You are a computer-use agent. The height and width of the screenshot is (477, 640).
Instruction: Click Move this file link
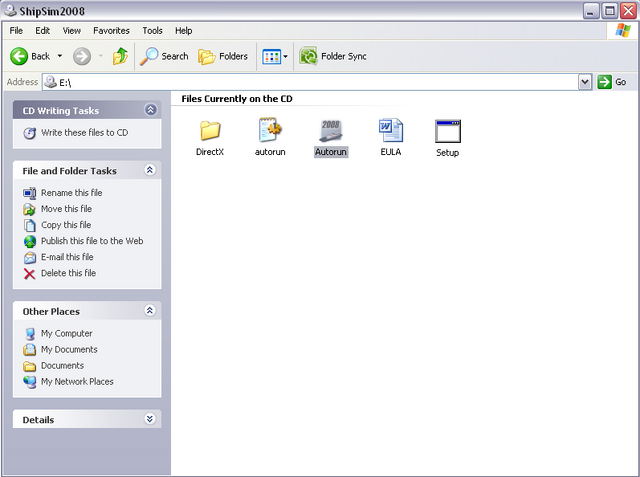(x=67, y=209)
